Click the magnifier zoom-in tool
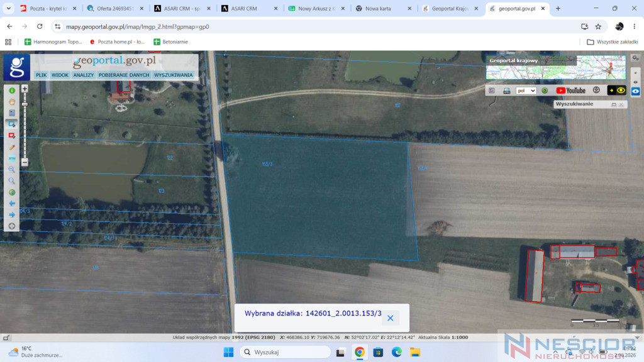The height and width of the screenshot is (362, 644). pyautogui.click(x=12, y=170)
